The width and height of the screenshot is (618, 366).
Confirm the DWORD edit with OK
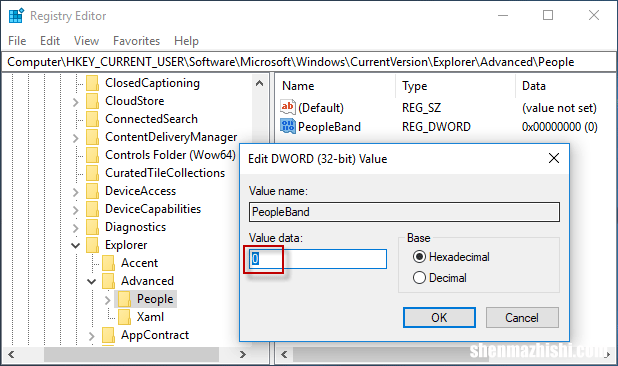[x=439, y=318]
